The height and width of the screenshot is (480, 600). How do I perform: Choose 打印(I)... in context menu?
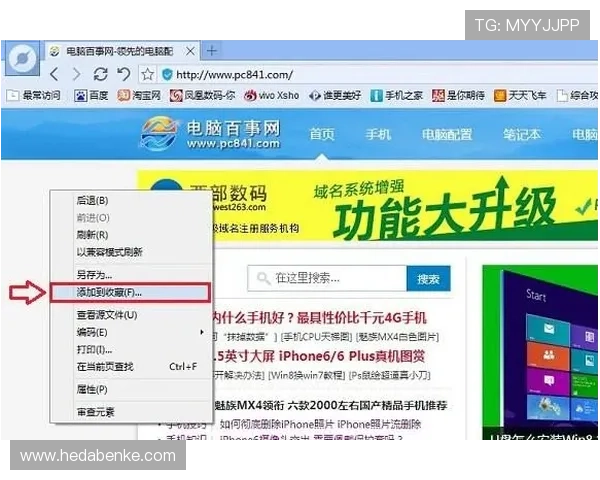coord(131,349)
